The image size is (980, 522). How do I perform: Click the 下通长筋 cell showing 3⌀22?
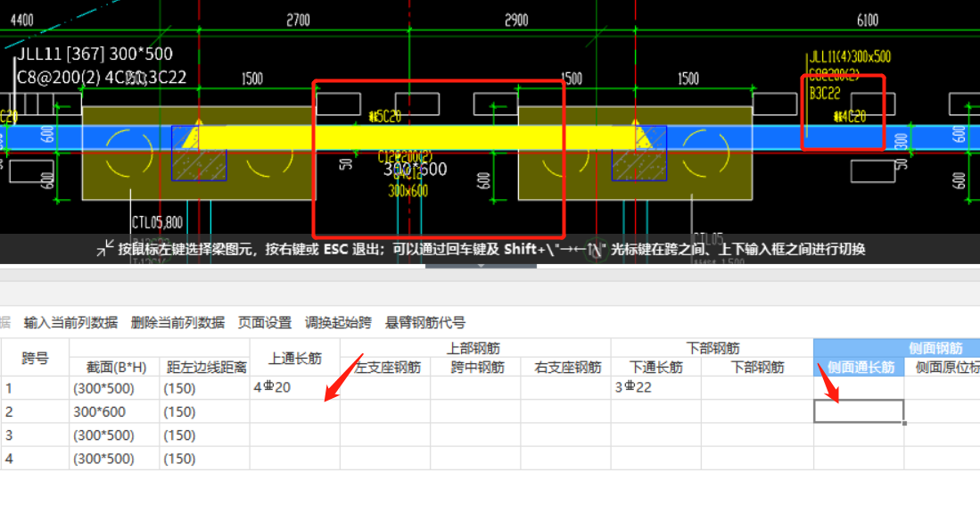(x=655, y=387)
